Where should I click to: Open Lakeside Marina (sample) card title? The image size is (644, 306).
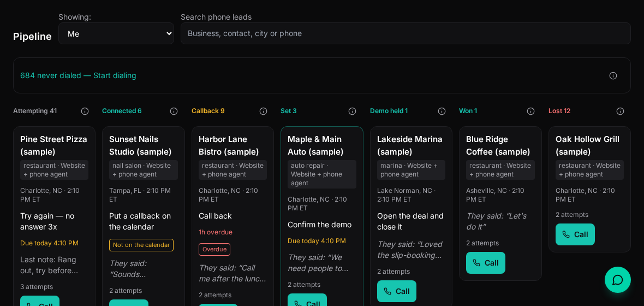click(x=409, y=145)
